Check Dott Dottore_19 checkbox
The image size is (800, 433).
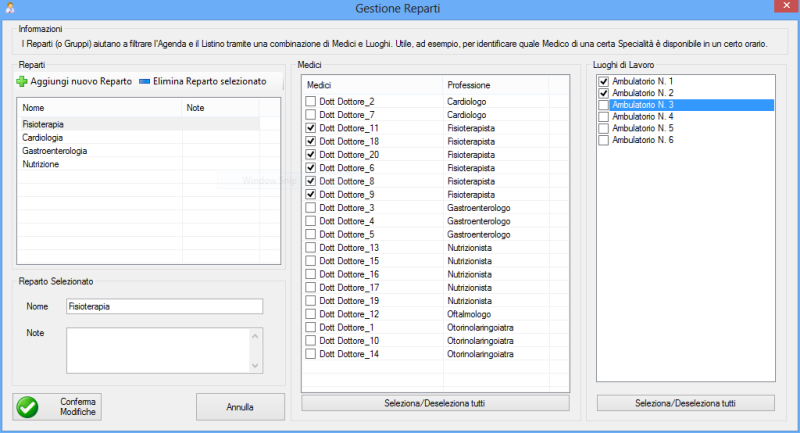pyautogui.click(x=311, y=301)
